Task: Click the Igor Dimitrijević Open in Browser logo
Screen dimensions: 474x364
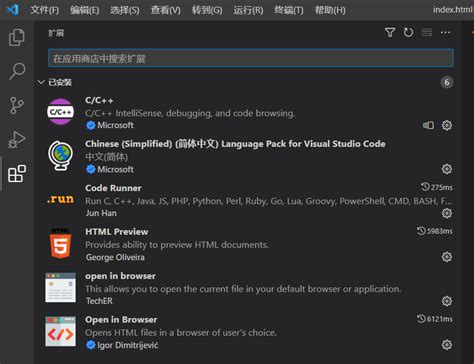Action: tap(60, 331)
